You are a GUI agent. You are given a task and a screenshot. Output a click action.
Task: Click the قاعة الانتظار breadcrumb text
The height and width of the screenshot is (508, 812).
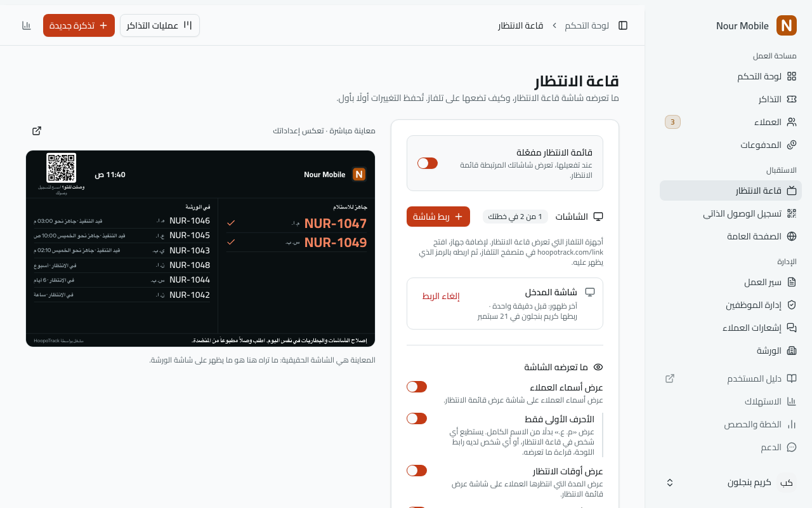(520, 25)
